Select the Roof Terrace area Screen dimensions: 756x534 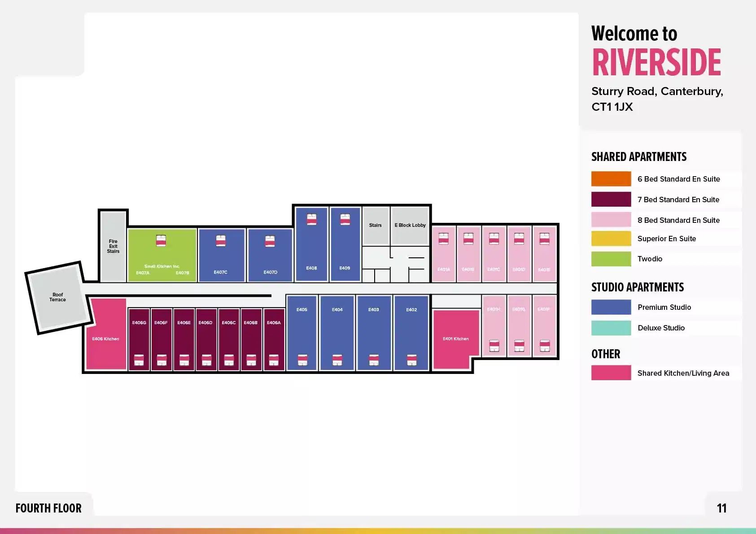pos(58,297)
